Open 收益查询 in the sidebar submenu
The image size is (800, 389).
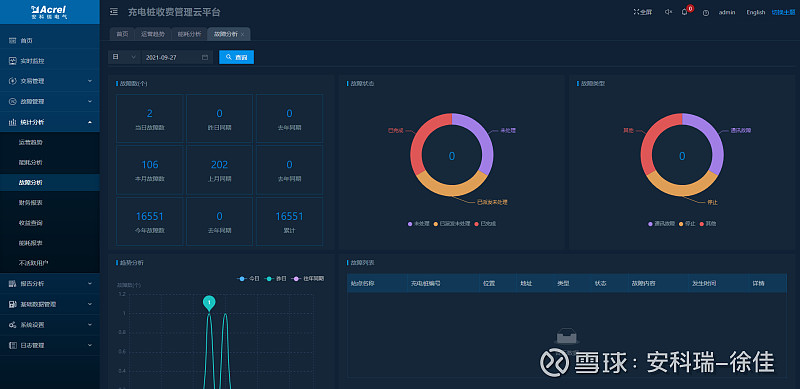pos(31,223)
